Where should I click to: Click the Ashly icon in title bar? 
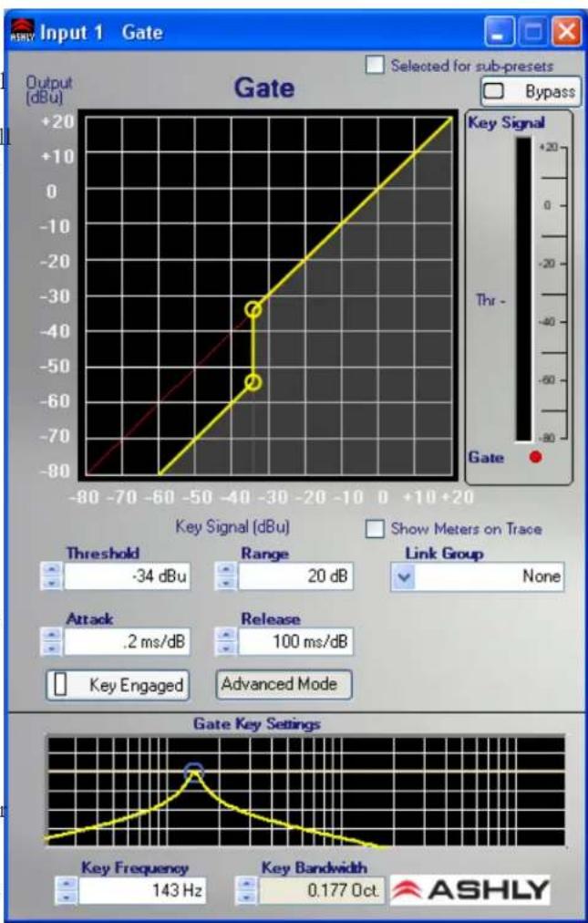click(23, 31)
